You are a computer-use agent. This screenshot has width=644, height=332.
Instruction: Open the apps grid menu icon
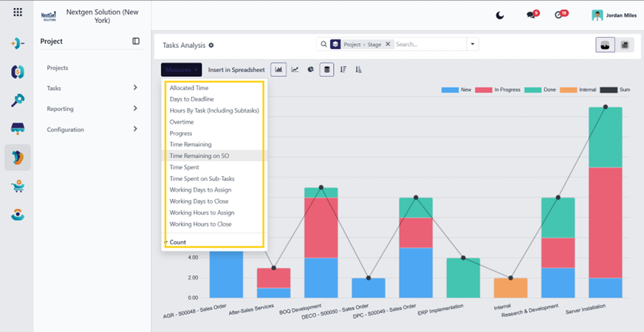coord(18,12)
